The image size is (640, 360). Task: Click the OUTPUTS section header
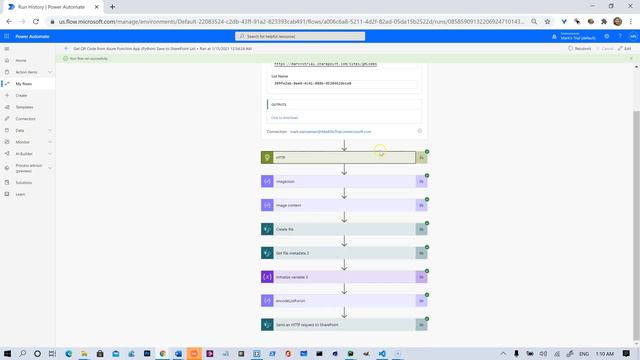pyautogui.click(x=344, y=104)
